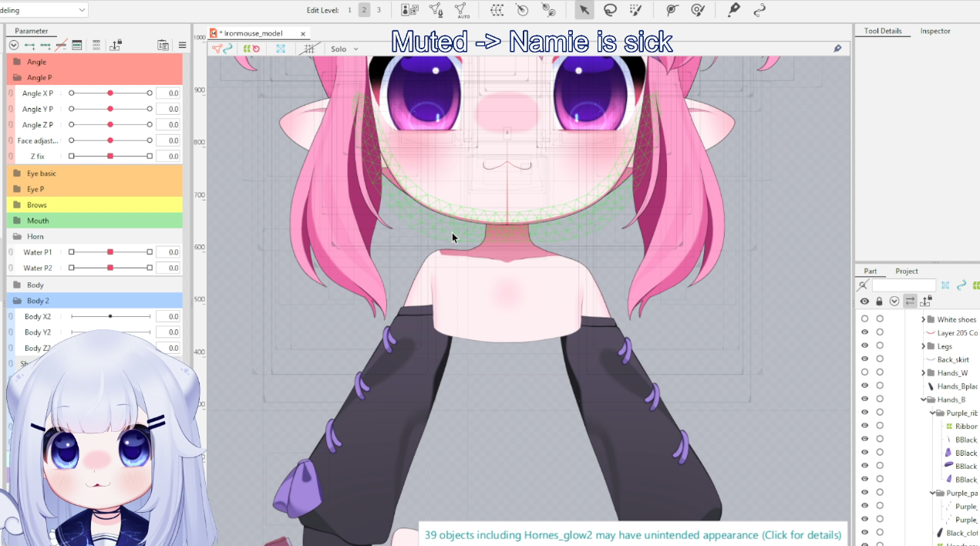Image resolution: width=980 pixels, height=546 pixels.
Task: Click the green and red record icon on canvas
Action: click(251, 49)
